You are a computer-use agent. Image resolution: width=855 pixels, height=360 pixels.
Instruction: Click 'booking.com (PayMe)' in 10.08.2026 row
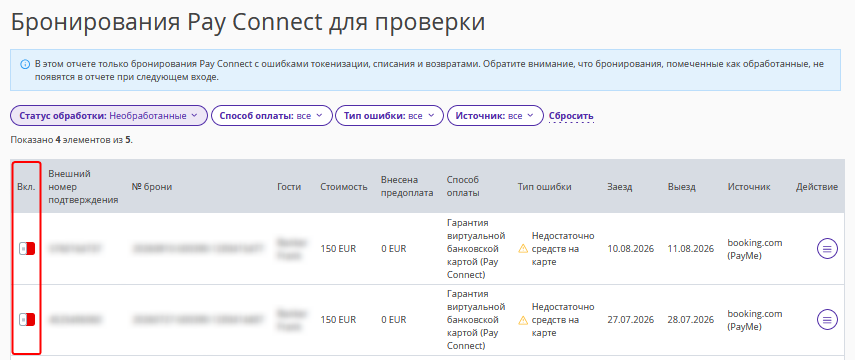click(755, 249)
